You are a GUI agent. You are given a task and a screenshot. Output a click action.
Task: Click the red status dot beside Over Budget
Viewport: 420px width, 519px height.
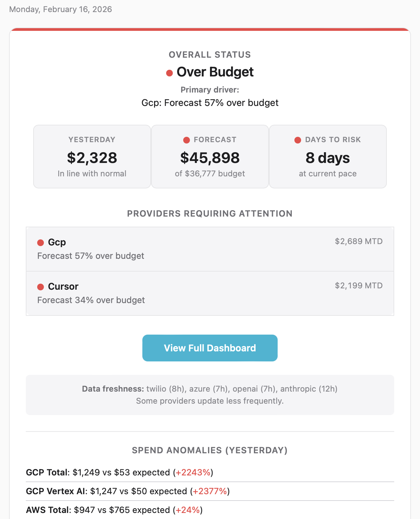[169, 72]
